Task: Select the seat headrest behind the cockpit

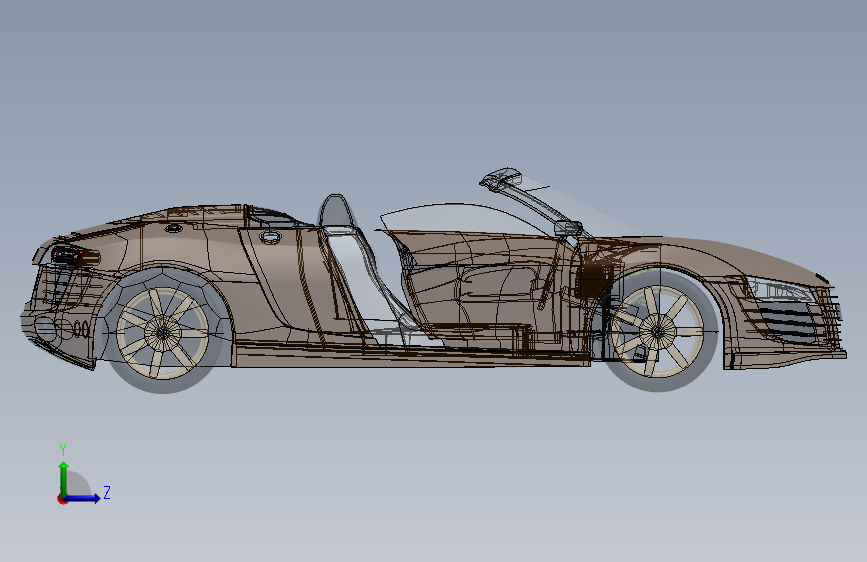Action: coord(335,211)
